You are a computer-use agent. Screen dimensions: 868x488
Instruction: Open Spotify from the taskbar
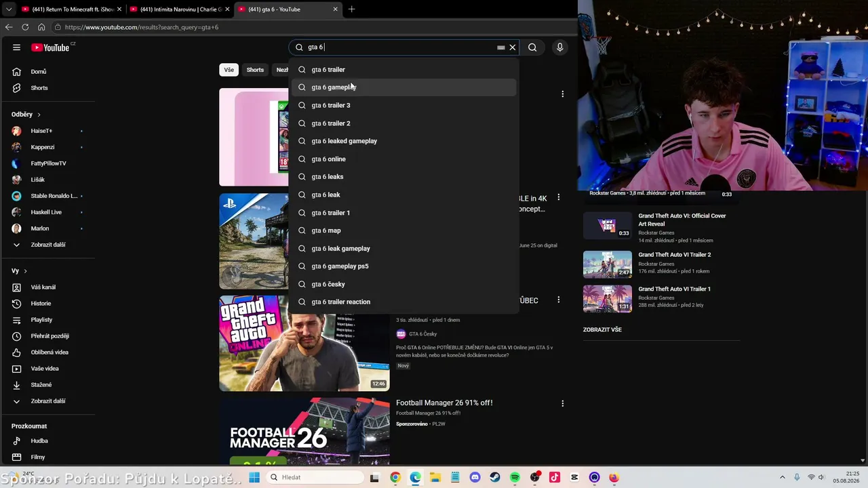515,478
